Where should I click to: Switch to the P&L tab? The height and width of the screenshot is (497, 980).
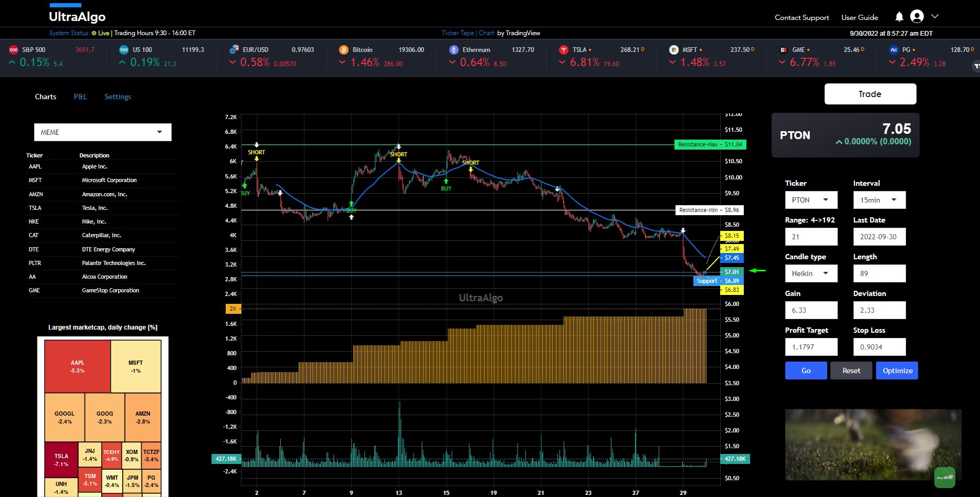pyautogui.click(x=80, y=97)
